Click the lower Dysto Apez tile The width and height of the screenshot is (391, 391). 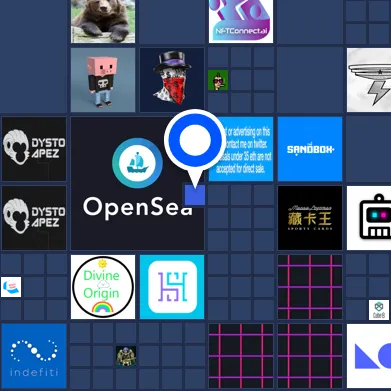34,218
